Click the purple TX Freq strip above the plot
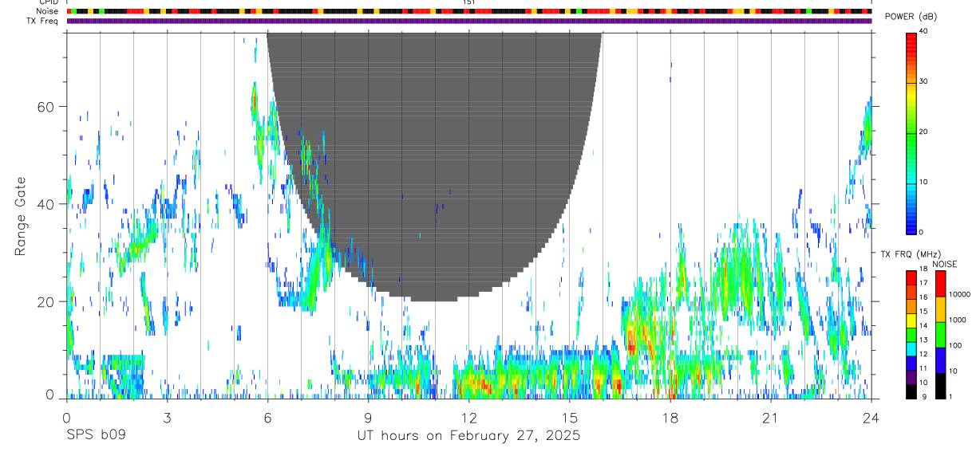Viewport: 980px width, 452px height. (469, 21)
